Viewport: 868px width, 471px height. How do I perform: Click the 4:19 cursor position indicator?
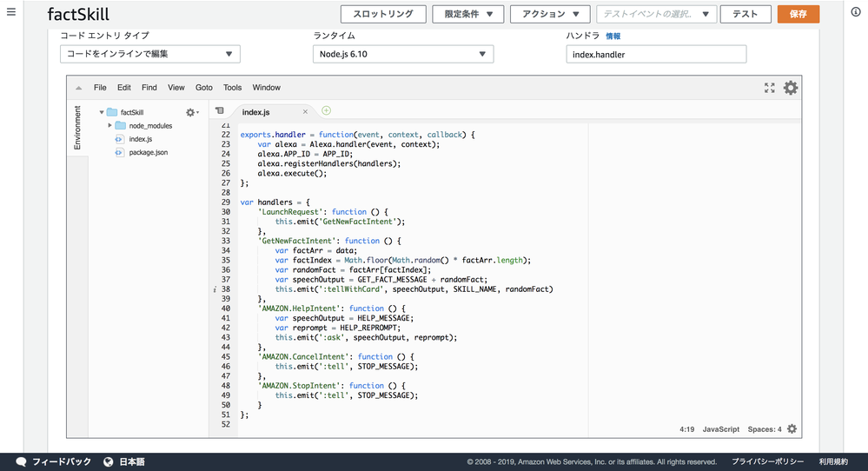(687, 429)
